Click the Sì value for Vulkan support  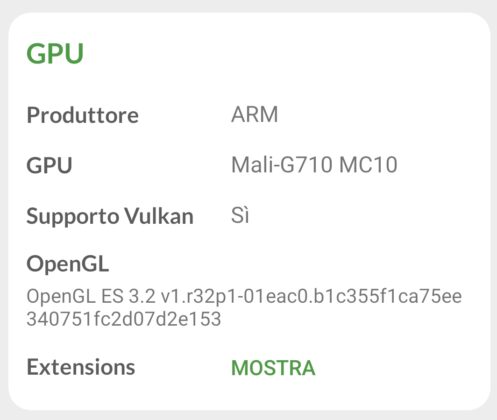click(240, 215)
